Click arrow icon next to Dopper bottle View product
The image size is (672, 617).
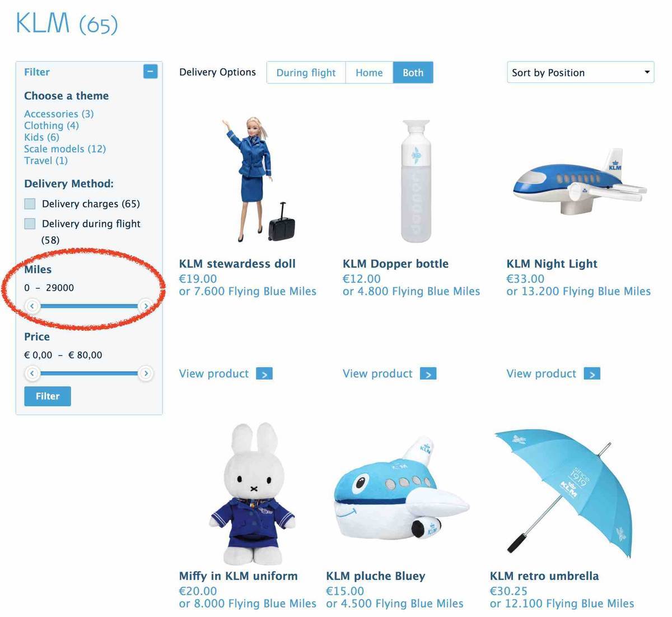coord(428,374)
